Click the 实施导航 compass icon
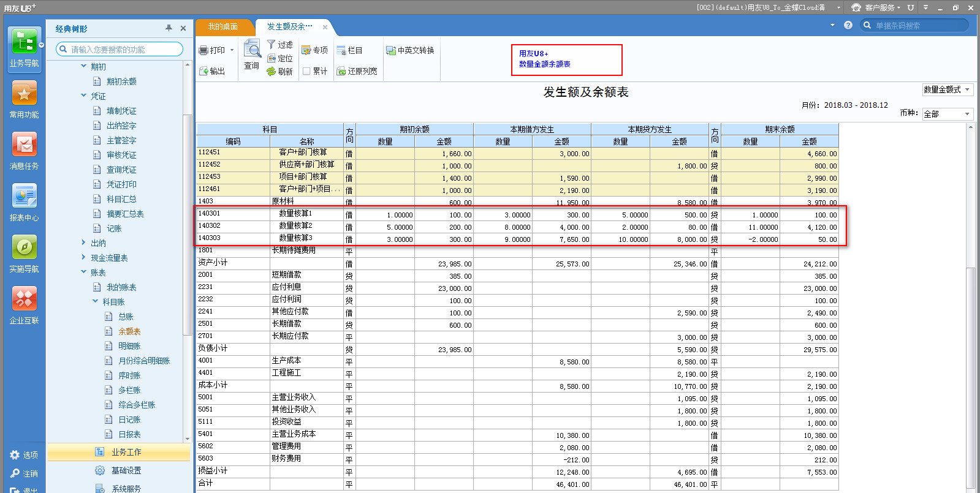980x493 pixels. 24,249
